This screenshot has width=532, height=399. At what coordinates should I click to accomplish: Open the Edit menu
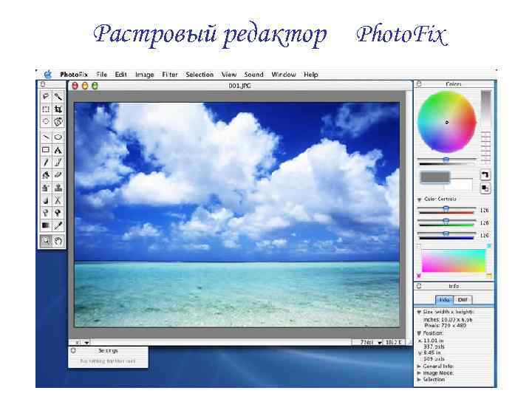coord(120,75)
